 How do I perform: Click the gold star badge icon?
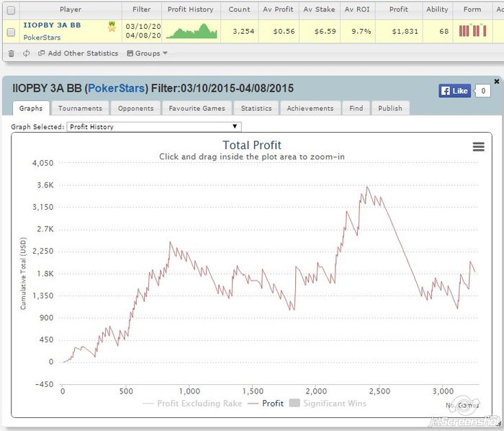click(112, 27)
